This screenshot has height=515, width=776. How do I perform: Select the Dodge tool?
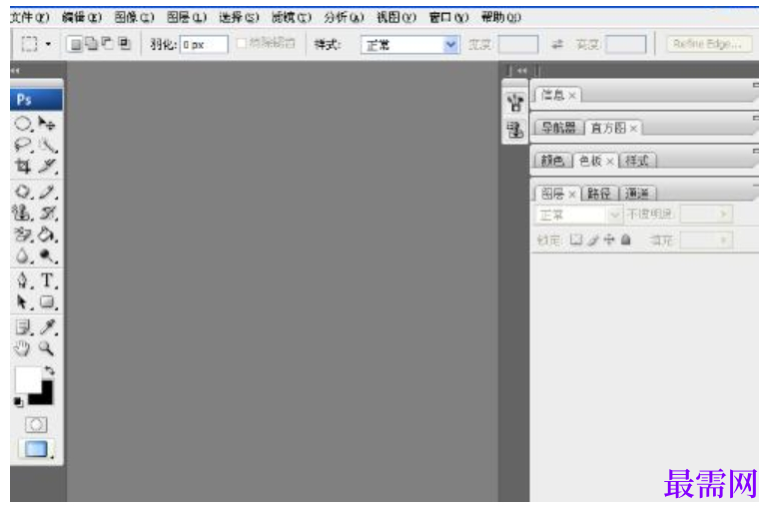tap(48, 256)
